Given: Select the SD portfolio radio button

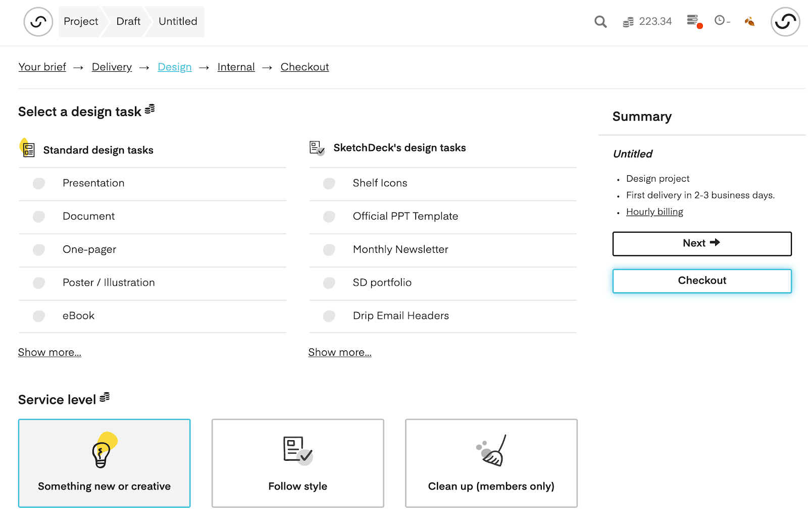Looking at the screenshot, I should [x=329, y=283].
